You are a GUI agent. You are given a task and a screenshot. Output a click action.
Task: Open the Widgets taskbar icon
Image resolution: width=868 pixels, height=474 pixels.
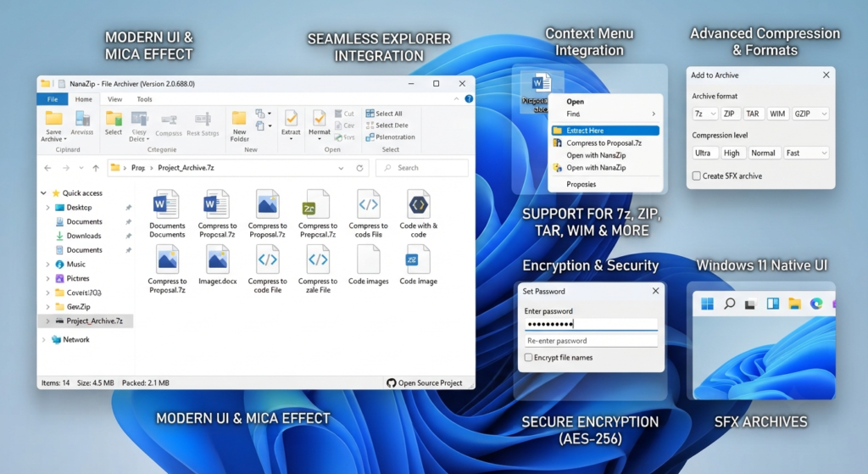(773, 304)
